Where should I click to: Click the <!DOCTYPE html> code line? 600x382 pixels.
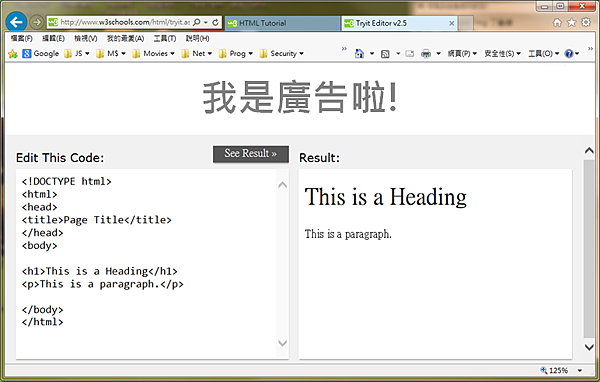[67, 181]
